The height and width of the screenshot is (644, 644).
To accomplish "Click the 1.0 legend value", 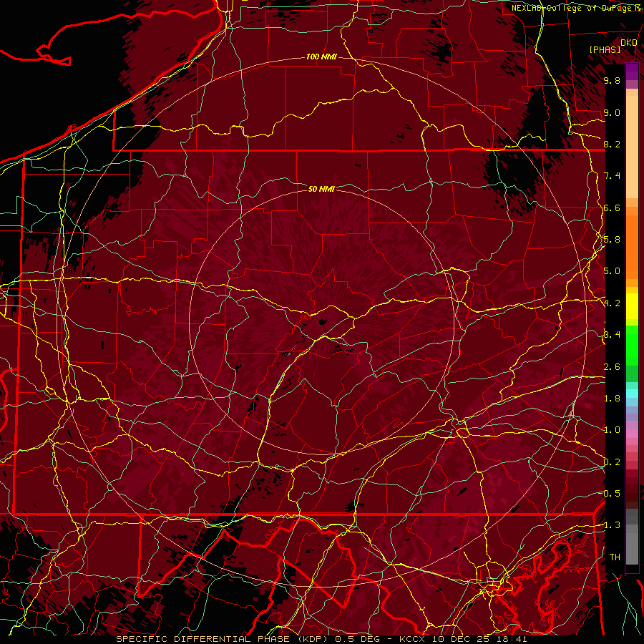I will 612,430.
